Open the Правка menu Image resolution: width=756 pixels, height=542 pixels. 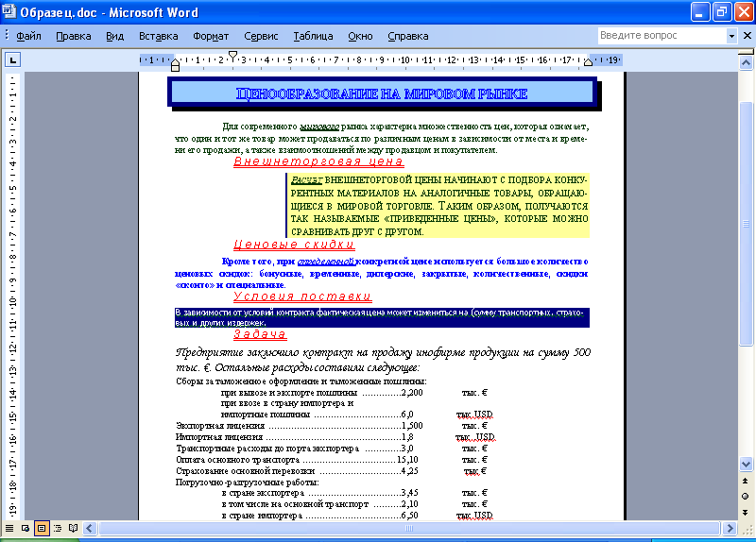click(x=74, y=36)
